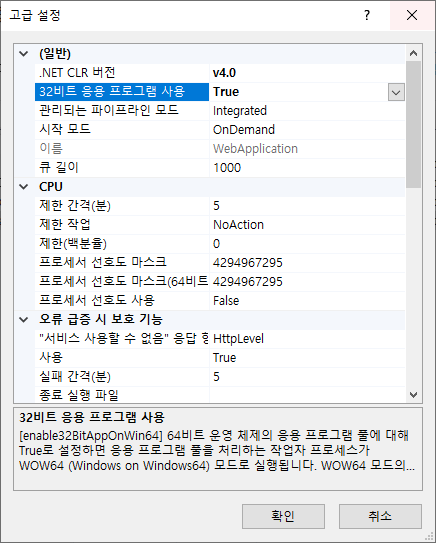
Task: Click the False value of 프로세서 선호도 사용
Action: (x=226, y=301)
